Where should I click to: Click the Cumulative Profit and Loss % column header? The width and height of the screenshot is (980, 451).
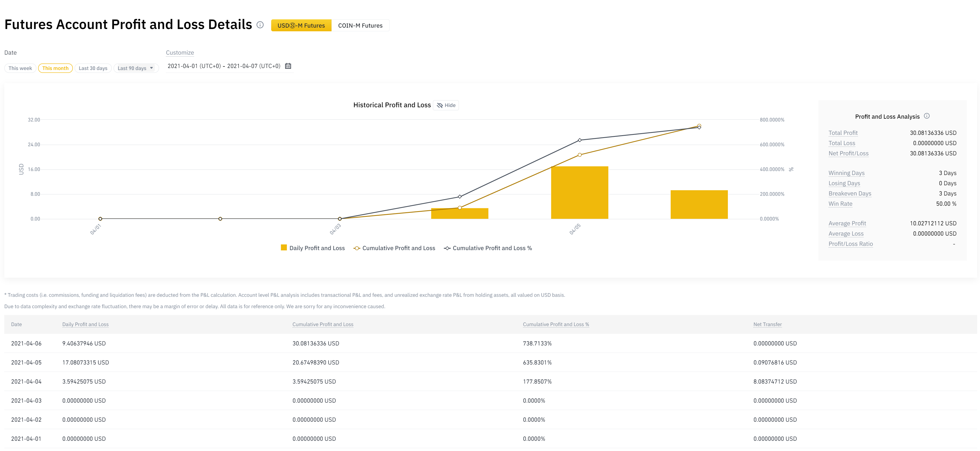(555, 324)
